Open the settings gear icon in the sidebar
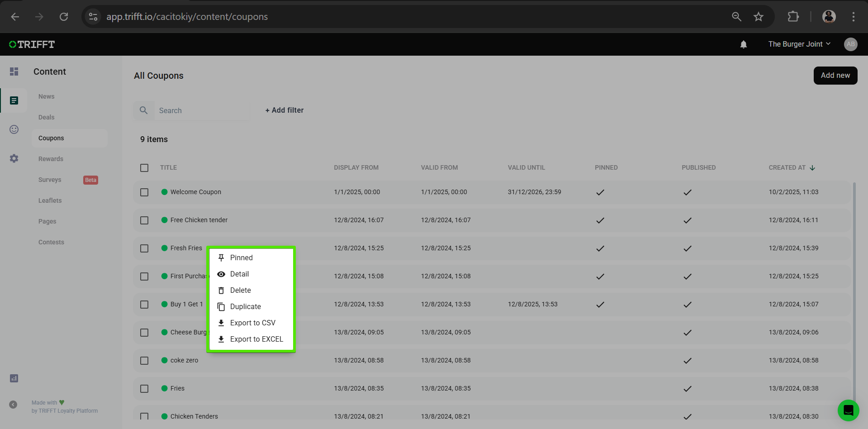The height and width of the screenshot is (429, 868). (x=14, y=158)
